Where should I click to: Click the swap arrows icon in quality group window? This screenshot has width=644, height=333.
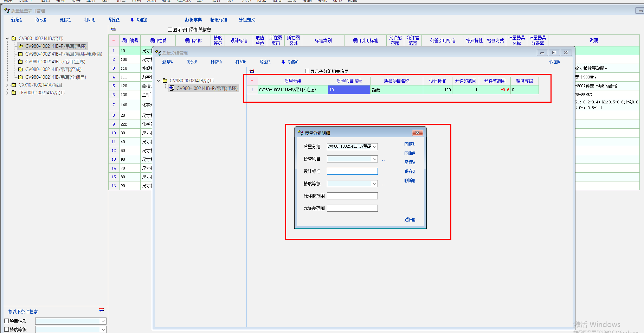[x=252, y=71]
